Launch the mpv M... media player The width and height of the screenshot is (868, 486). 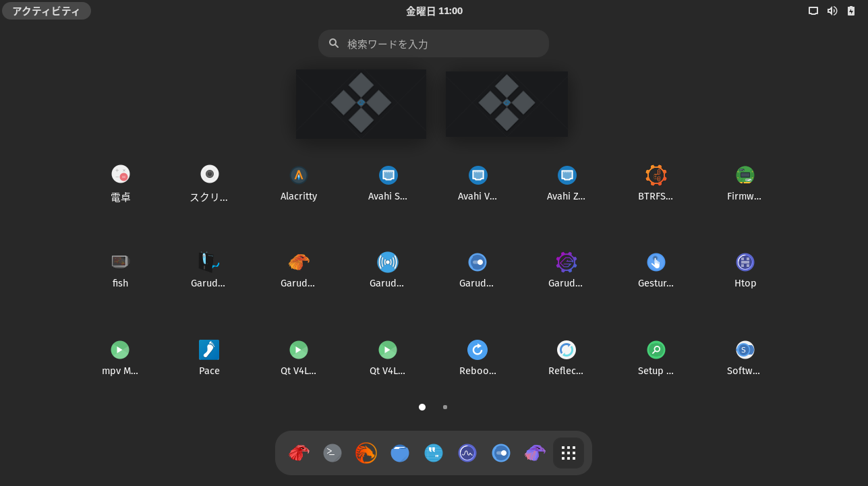120,357
